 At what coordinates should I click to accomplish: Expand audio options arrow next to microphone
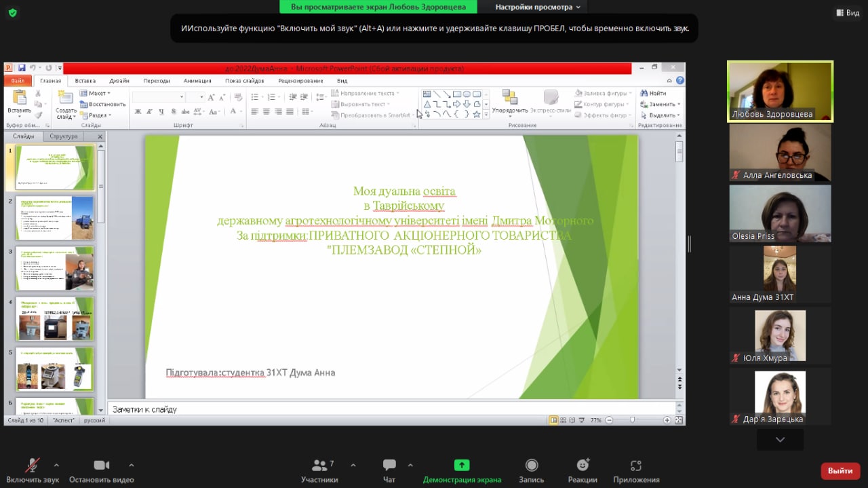coord(56,466)
